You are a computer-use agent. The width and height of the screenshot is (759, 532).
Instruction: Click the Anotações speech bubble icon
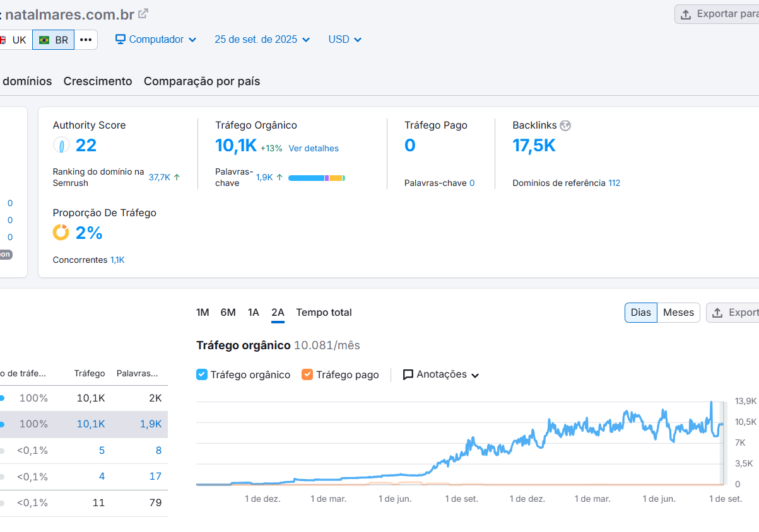[x=408, y=374]
